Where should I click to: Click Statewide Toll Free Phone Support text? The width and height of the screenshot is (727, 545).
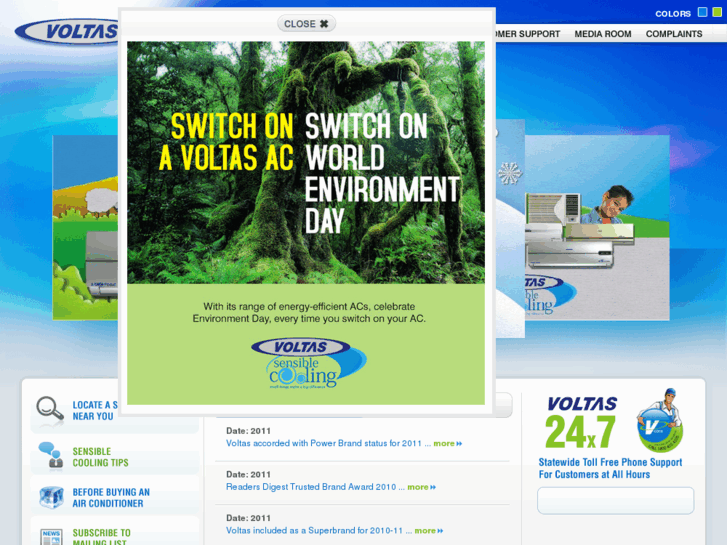610,462
